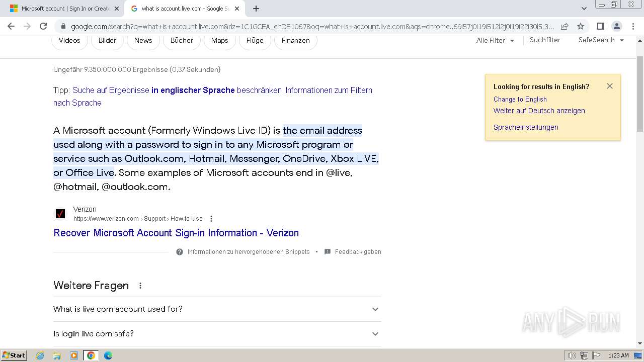The width and height of the screenshot is (644, 362).
Task: Expand 'Is login live com safe?' question
Action: (217, 334)
